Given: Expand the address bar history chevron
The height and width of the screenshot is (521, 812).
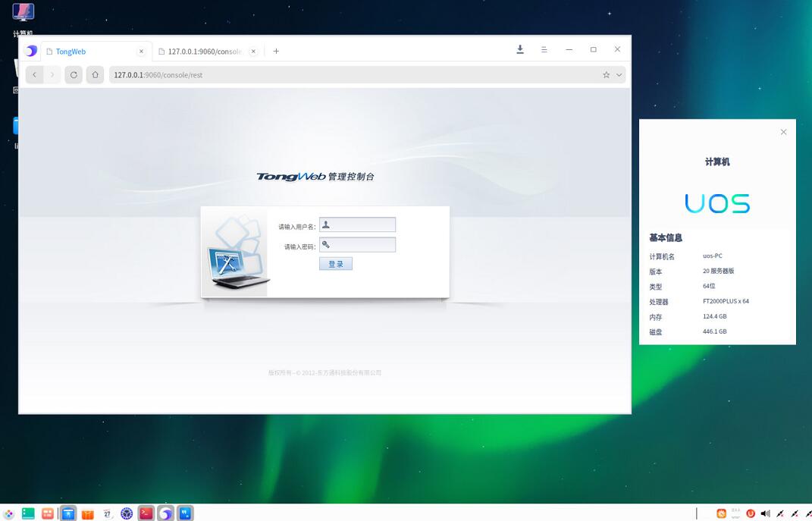Looking at the screenshot, I should [x=619, y=74].
